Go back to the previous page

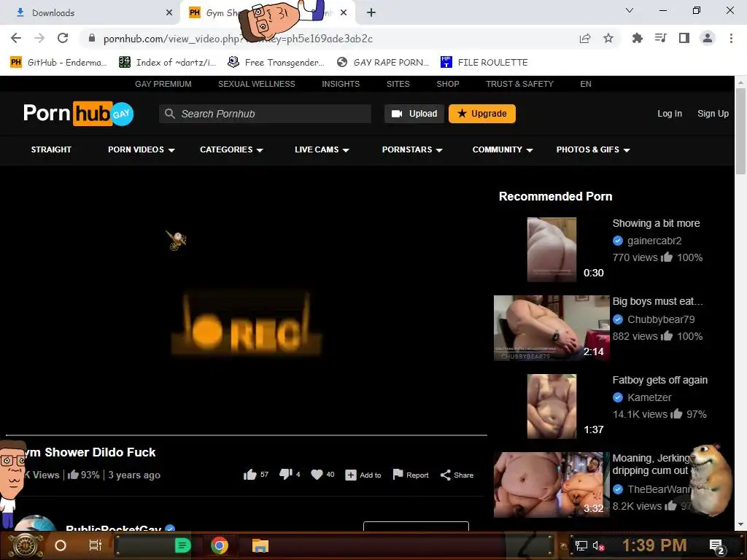click(16, 38)
